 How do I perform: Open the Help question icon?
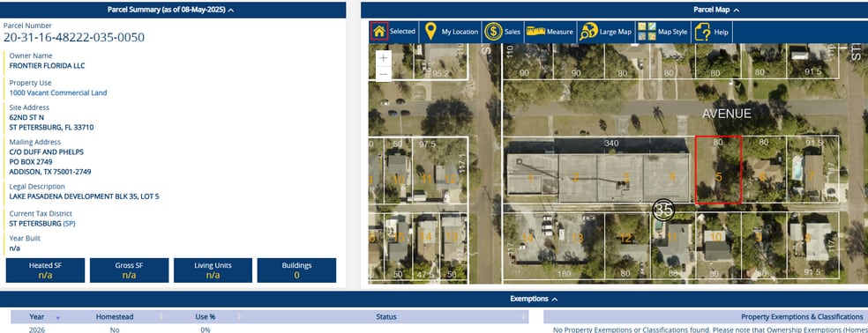click(x=702, y=32)
